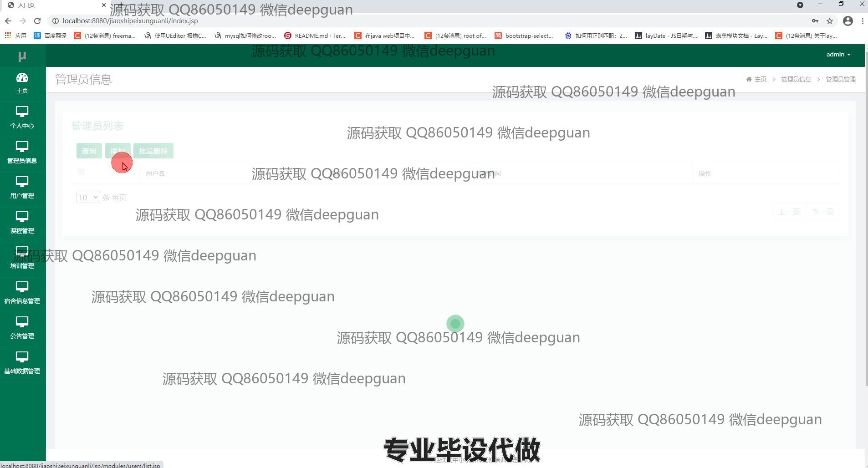Select 个人中心 in the sidebar
The width and height of the screenshot is (868, 468).
point(22,117)
